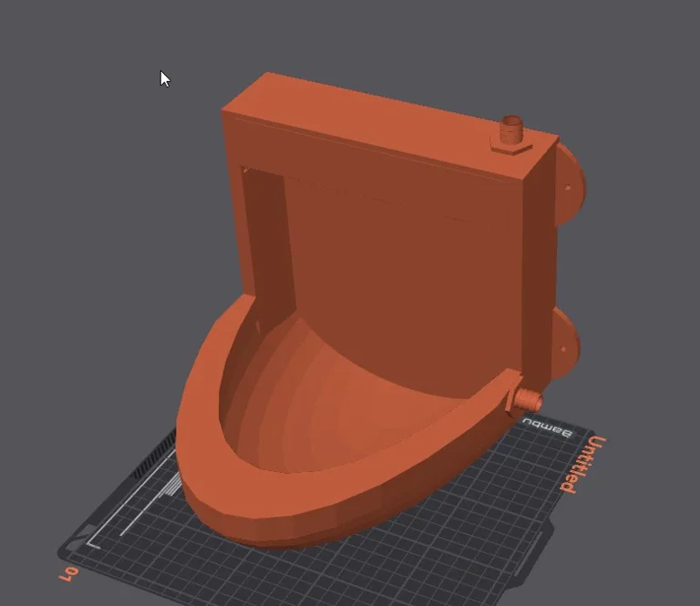Click the "Untitled" plate name label
700x606 pixels.
pos(581,465)
